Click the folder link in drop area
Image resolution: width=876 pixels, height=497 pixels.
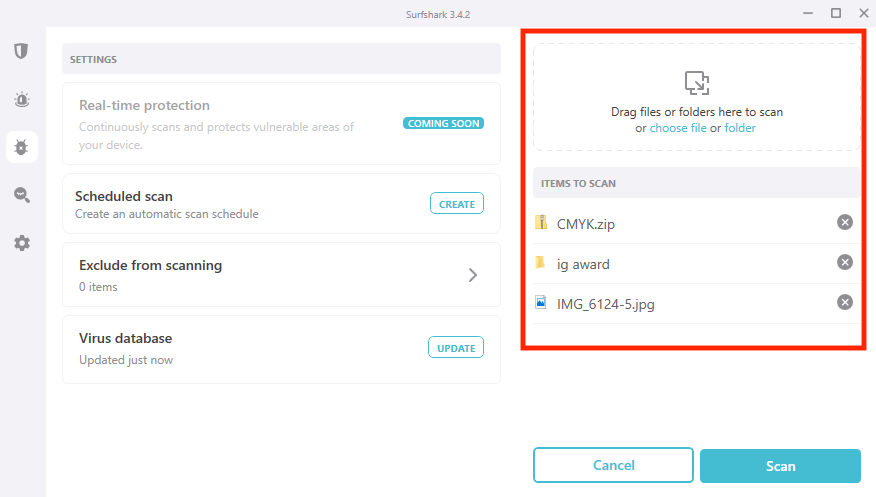coord(740,128)
